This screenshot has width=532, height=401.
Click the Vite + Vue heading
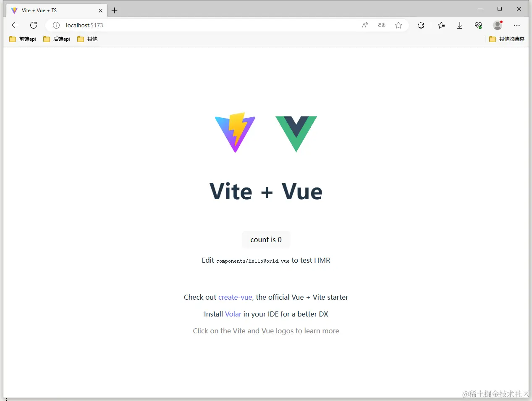266,192
